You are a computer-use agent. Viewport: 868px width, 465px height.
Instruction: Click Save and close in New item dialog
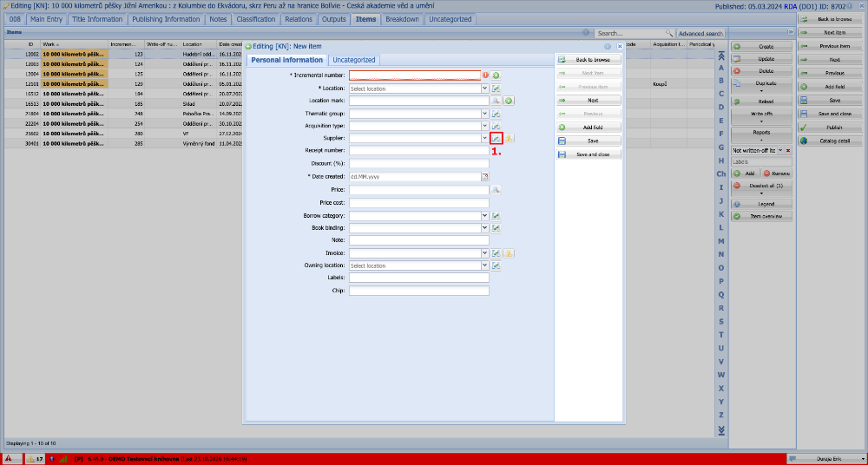click(x=589, y=154)
